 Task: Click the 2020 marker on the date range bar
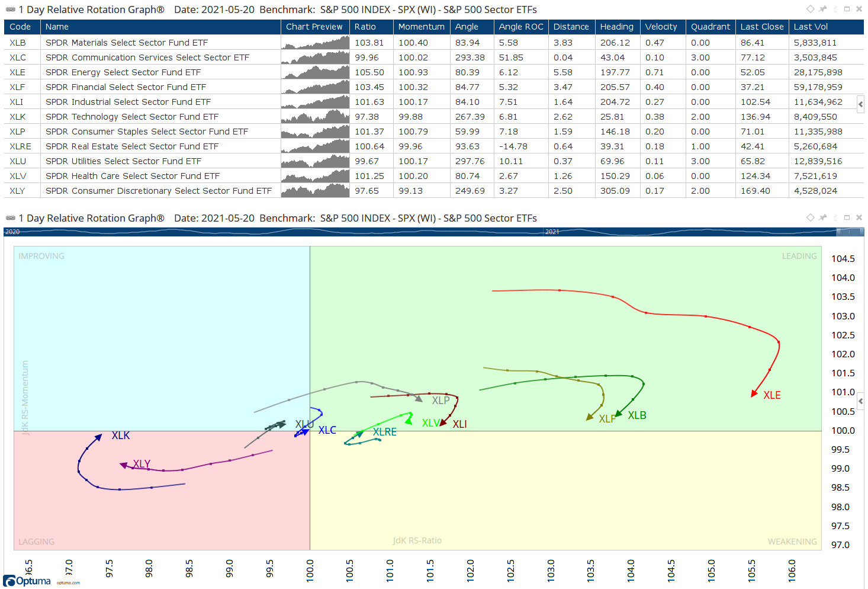[x=12, y=232]
